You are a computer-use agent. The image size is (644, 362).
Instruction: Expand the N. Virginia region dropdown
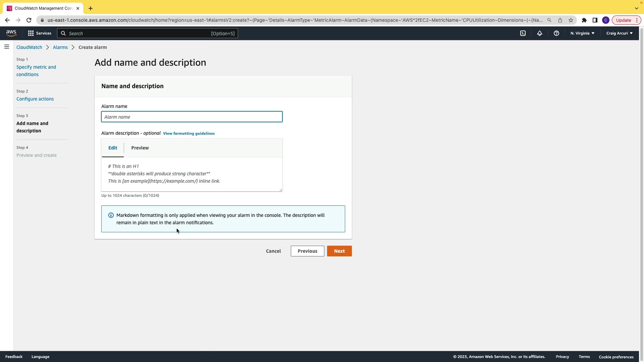582,33
